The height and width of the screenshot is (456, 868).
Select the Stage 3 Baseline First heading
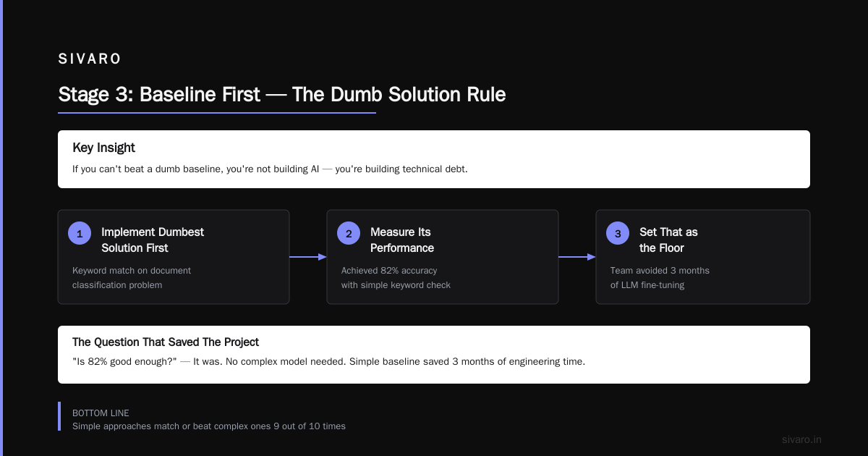(x=282, y=95)
